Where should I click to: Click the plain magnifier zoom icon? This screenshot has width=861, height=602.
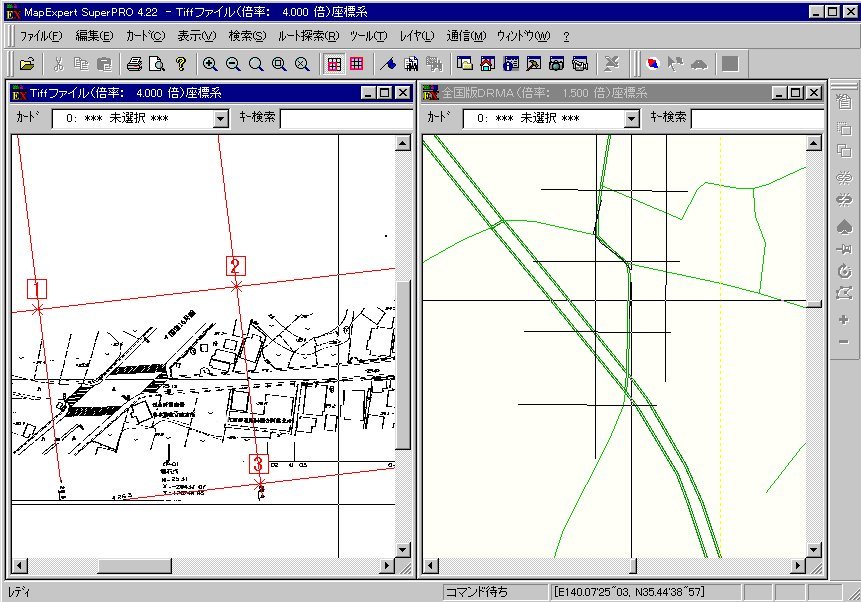pyautogui.click(x=256, y=64)
